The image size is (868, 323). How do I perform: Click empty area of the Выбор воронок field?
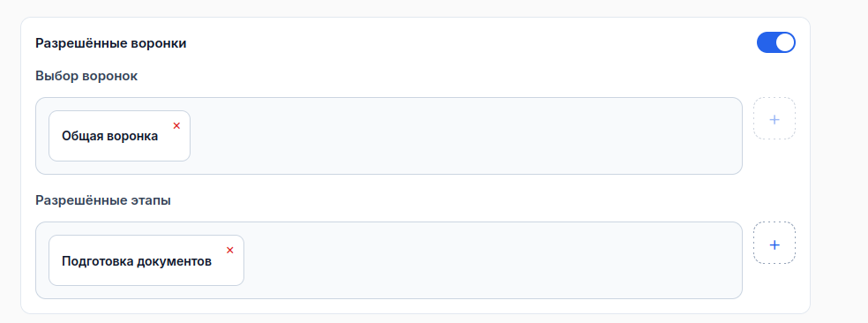[465, 136]
